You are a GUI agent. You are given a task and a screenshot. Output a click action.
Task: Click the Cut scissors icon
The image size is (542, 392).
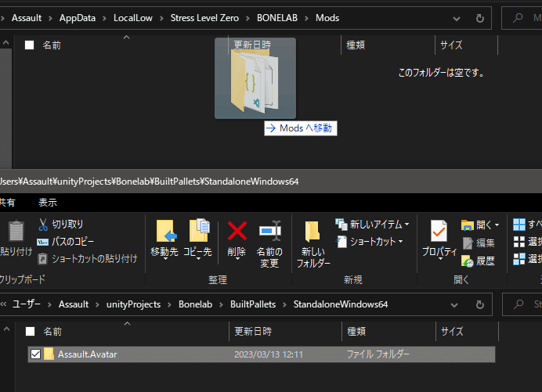(43, 225)
